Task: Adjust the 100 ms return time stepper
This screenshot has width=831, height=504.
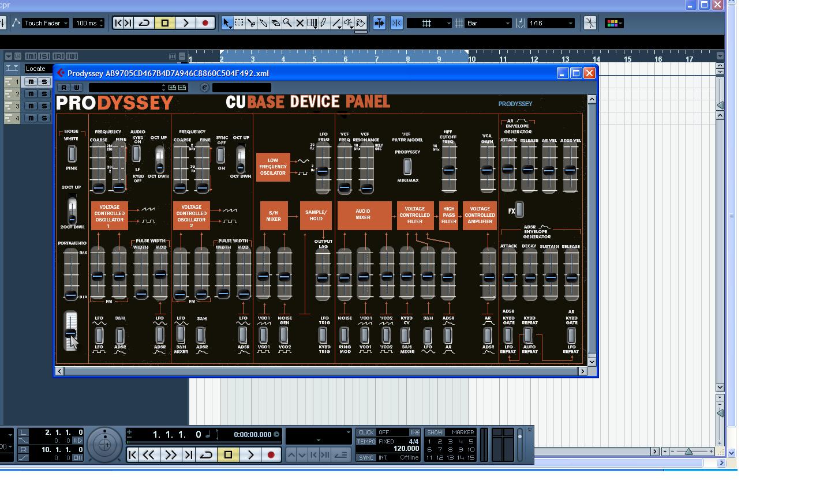Action: click(101, 23)
